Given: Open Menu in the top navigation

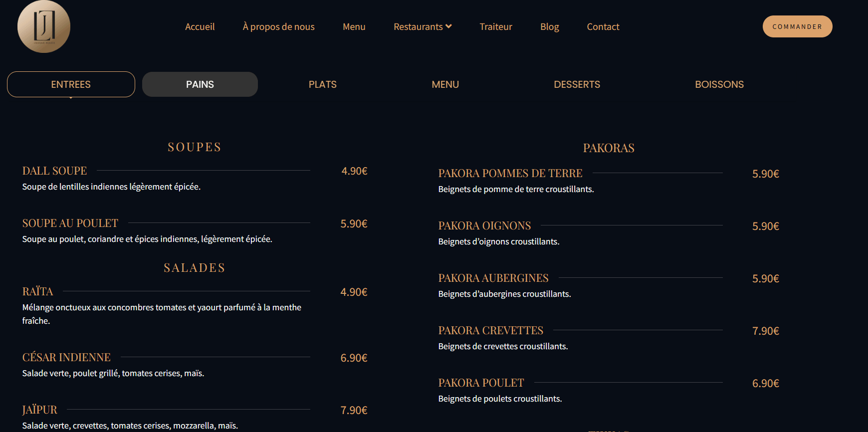Looking at the screenshot, I should pos(354,27).
